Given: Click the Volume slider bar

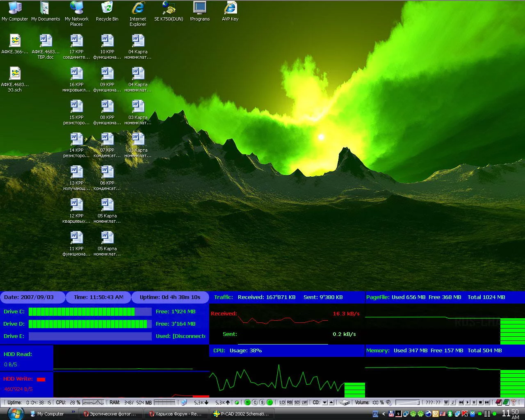Looking at the screenshot, I should click(x=407, y=402).
